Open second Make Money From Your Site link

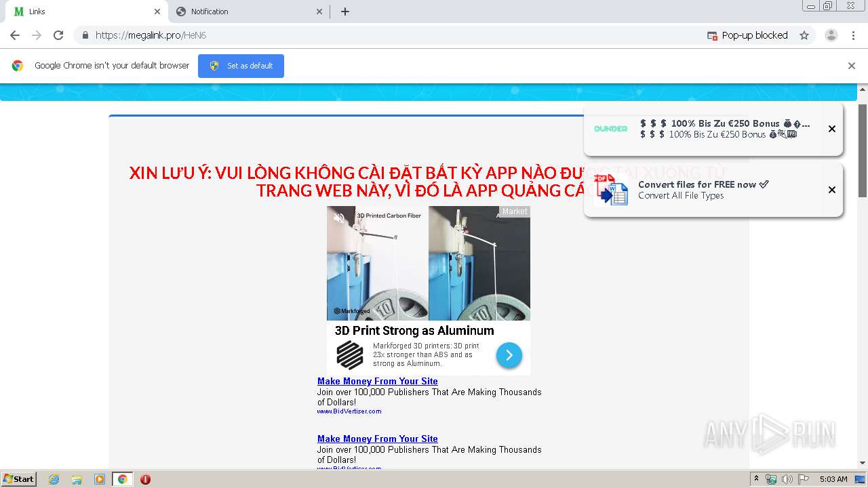[378, 439]
